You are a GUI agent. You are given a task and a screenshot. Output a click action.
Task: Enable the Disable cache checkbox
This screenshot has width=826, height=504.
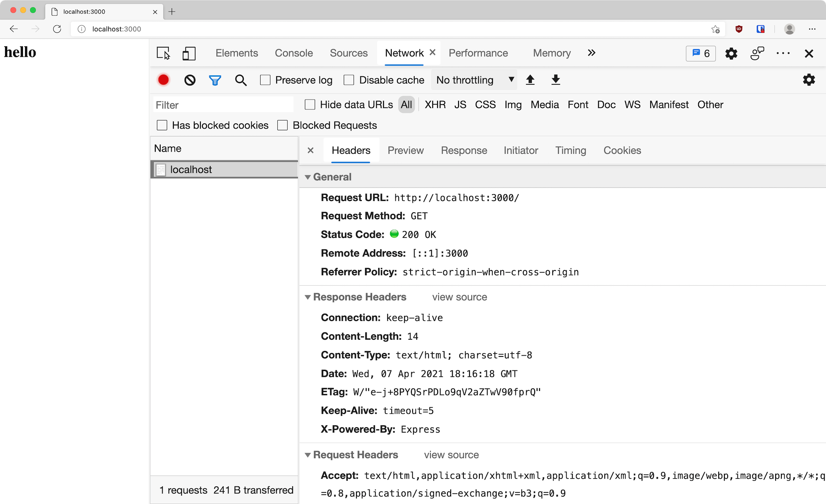349,80
